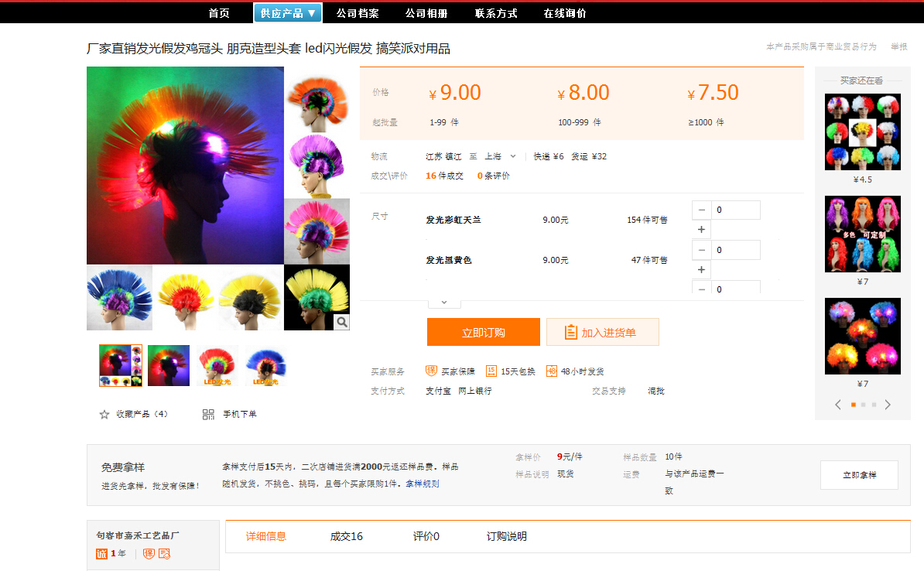Click quantity input for 发光彩虹天兰
The width and height of the screenshot is (924, 571).
735,210
